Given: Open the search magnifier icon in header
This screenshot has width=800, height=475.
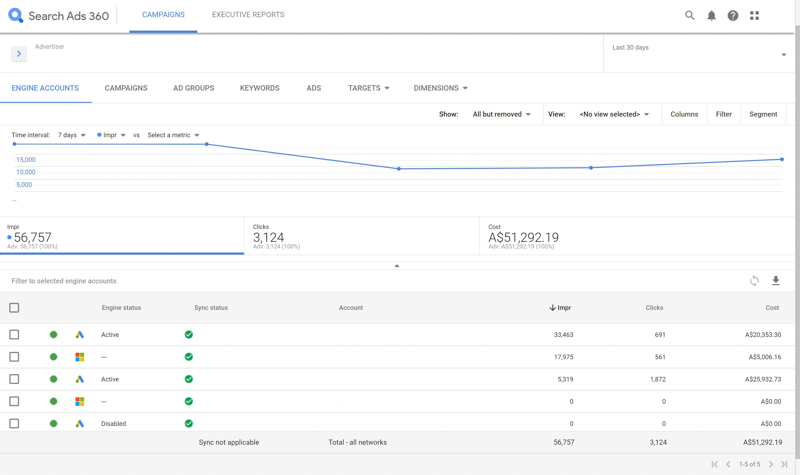Looking at the screenshot, I should pyautogui.click(x=689, y=15).
